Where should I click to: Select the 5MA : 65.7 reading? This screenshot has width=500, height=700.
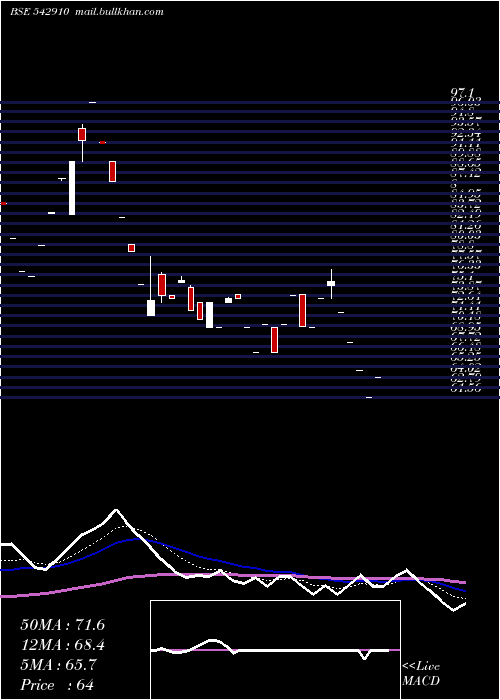[x=58, y=665]
